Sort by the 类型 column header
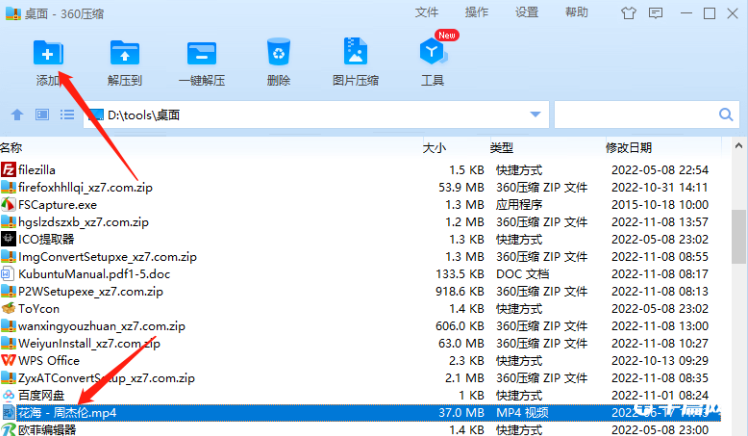This screenshot has width=748, height=436. click(501, 148)
